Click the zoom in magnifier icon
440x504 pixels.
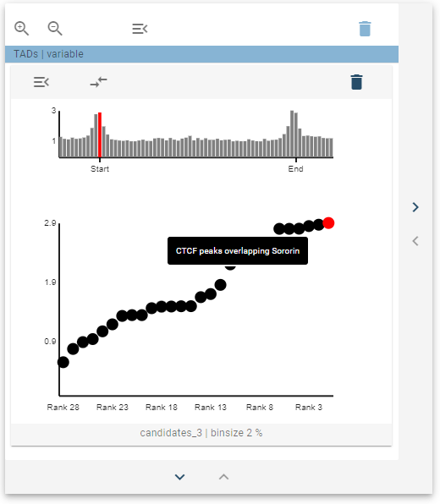pyautogui.click(x=21, y=28)
